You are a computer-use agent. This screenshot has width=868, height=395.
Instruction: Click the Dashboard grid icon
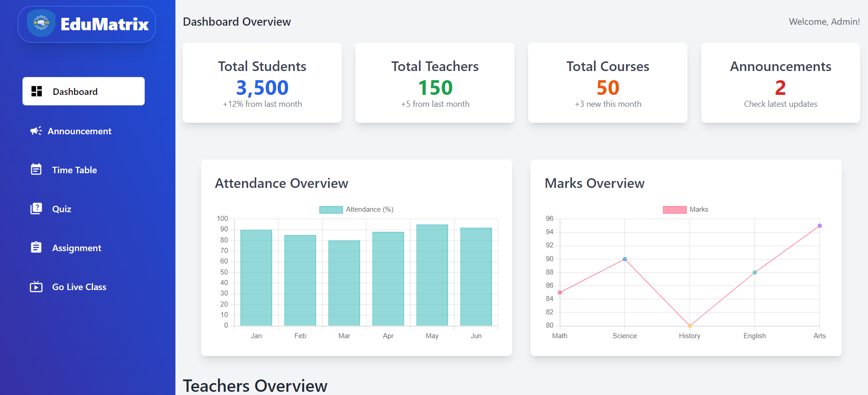37,91
